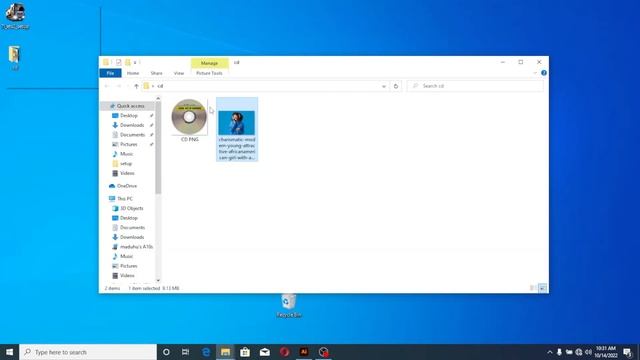Open 3D Objects under This PC
The width and height of the screenshot is (640, 360).
tap(131, 209)
